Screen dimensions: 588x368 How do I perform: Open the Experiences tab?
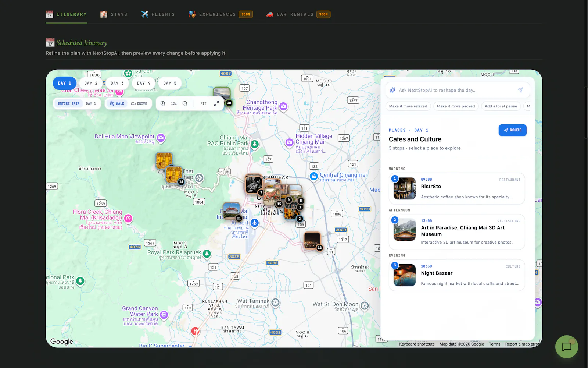220,14
